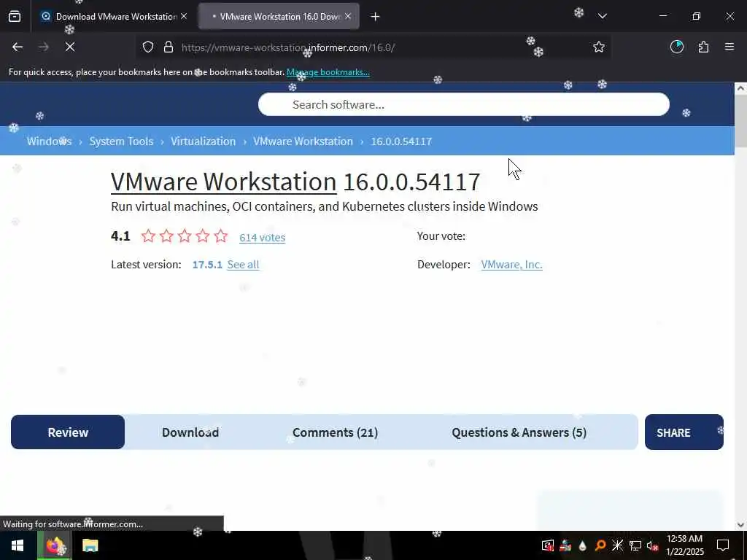
Task: Go to Virtualization breadcrumb category
Action: click(x=204, y=141)
